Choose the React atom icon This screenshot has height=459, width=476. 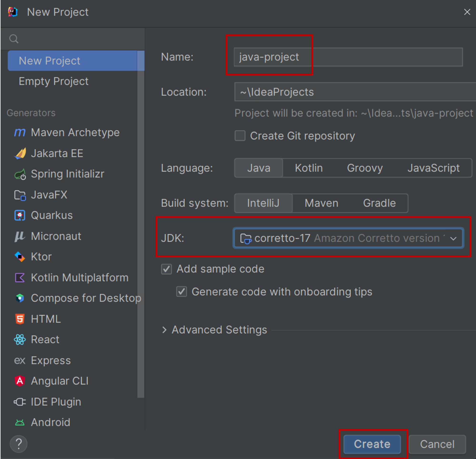(20, 339)
